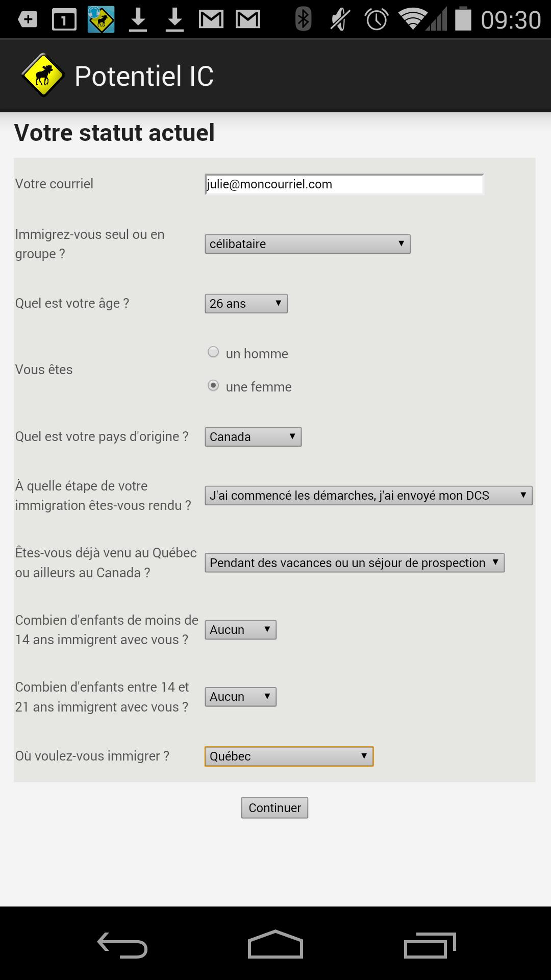
Task: Click the email input field
Action: pos(344,184)
